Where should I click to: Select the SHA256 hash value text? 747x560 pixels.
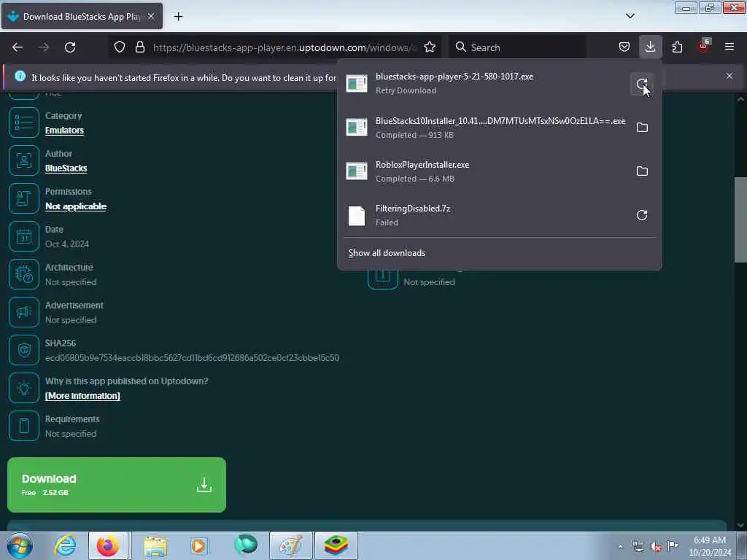coord(192,357)
